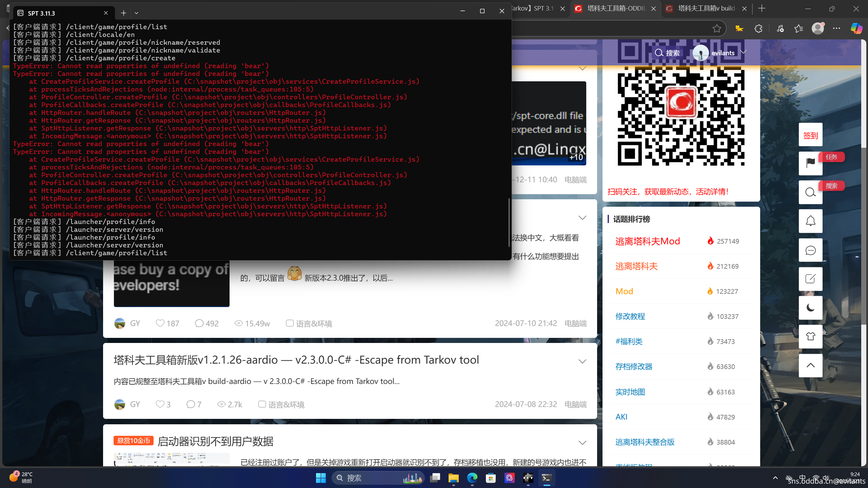Open site search 搜索 in header

(667, 53)
